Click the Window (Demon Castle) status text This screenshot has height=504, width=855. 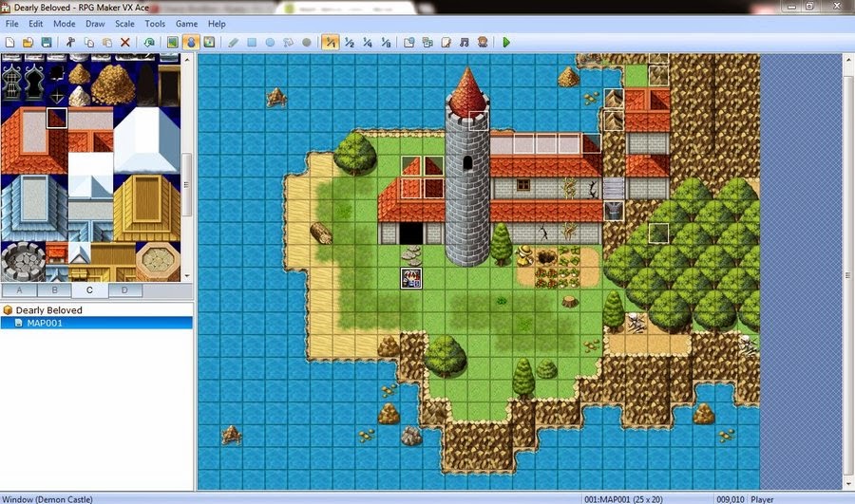coord(47,499)
